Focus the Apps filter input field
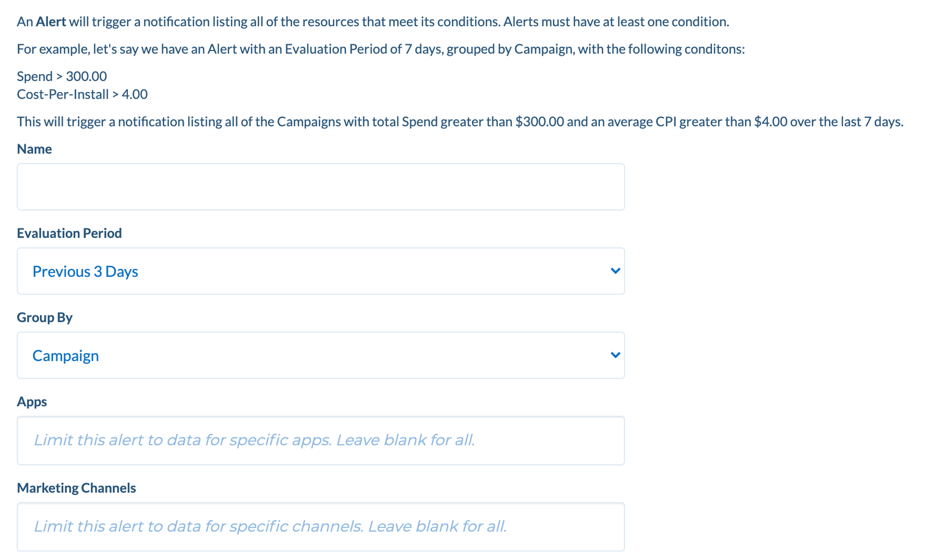This screenshot has height=560, width=945. pyautogui.click(x=321, y=441)
